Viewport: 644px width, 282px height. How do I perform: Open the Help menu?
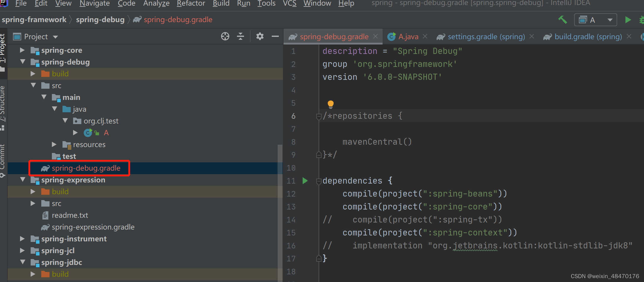[346, 4]
